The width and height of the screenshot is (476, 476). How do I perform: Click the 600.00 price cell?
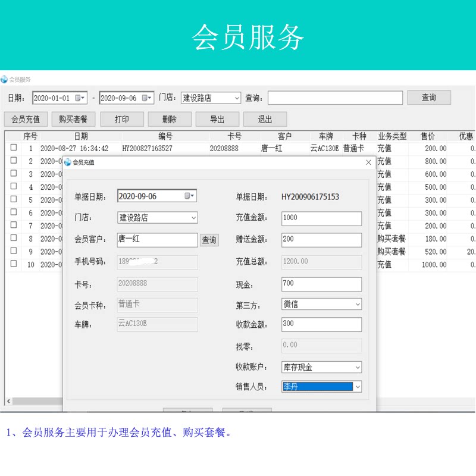pos(436,174)
